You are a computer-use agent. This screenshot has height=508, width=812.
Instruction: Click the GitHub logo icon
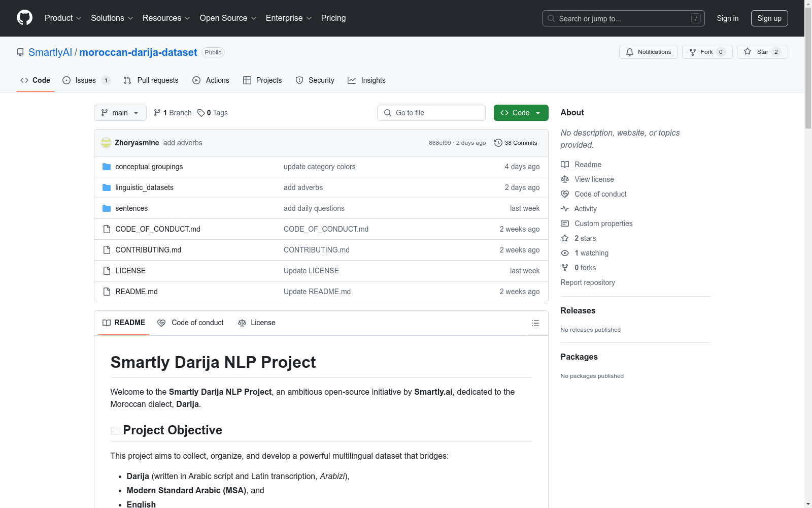click(x=24, y=18)
